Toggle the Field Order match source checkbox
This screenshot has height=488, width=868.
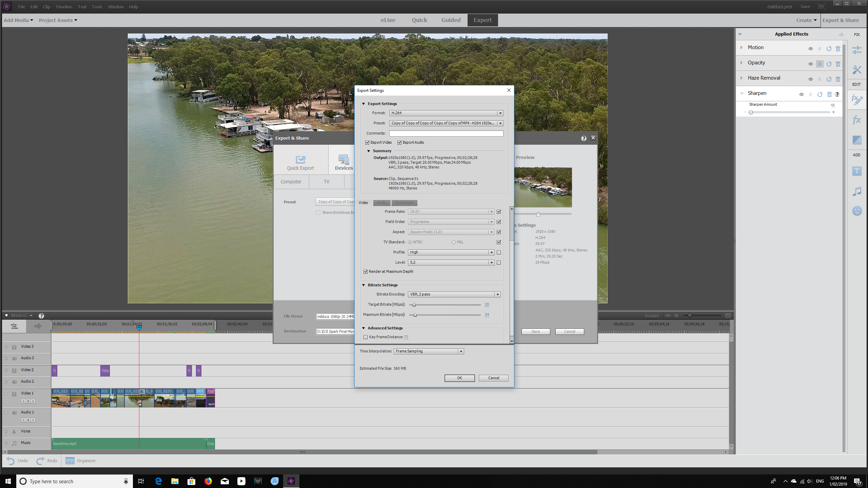click(x=499, y=222)
